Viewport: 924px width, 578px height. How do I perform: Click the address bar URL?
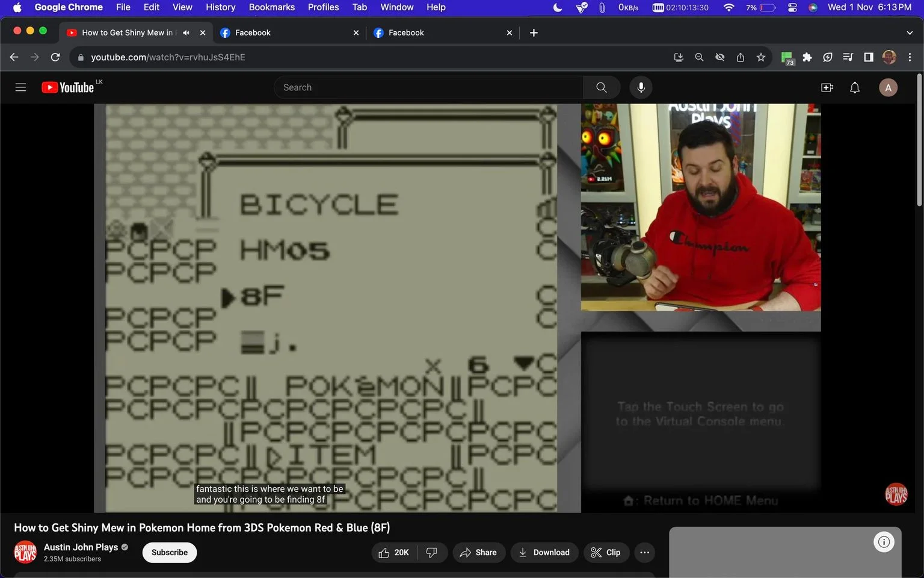[168, 57]
